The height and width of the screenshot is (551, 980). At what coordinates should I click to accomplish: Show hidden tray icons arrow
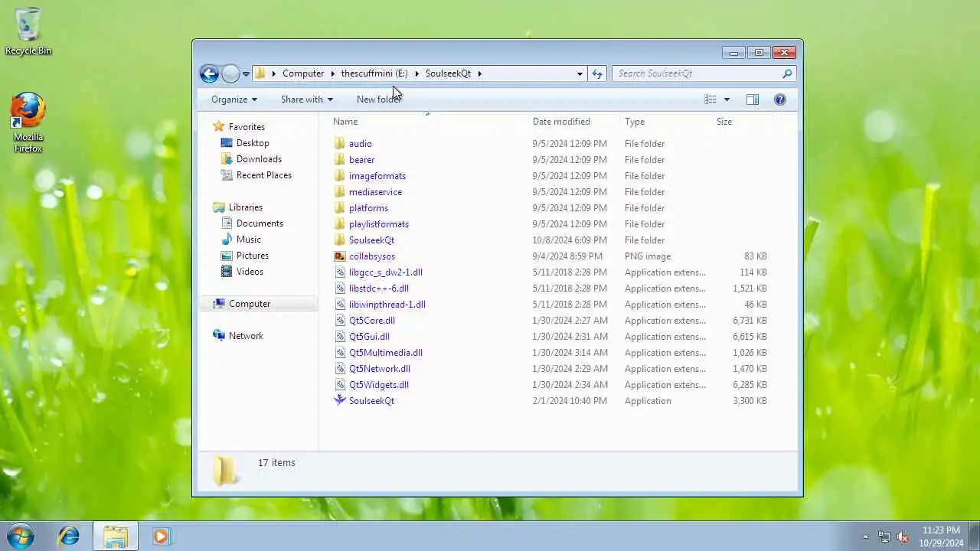(866, 537)
